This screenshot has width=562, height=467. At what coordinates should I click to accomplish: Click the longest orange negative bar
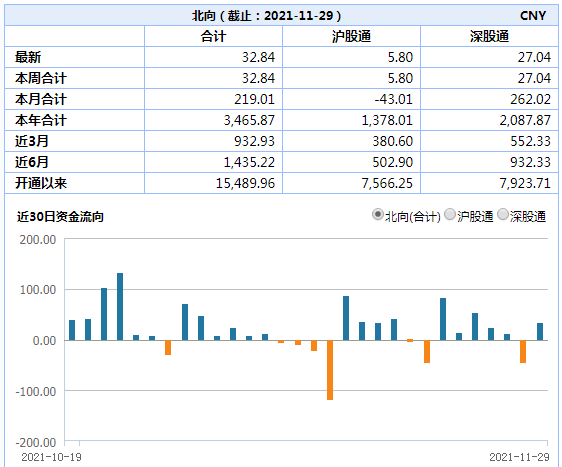tap(330, 370)
